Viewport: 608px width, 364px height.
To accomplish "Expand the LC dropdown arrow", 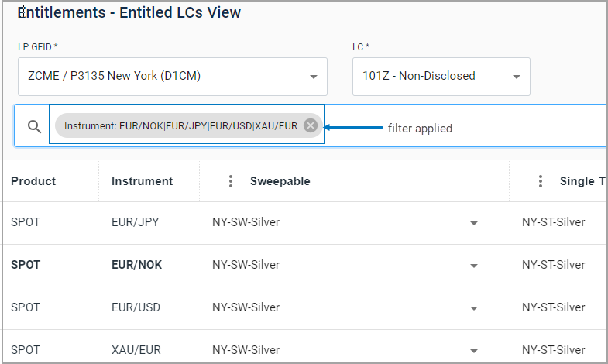I will click(517, 77).
